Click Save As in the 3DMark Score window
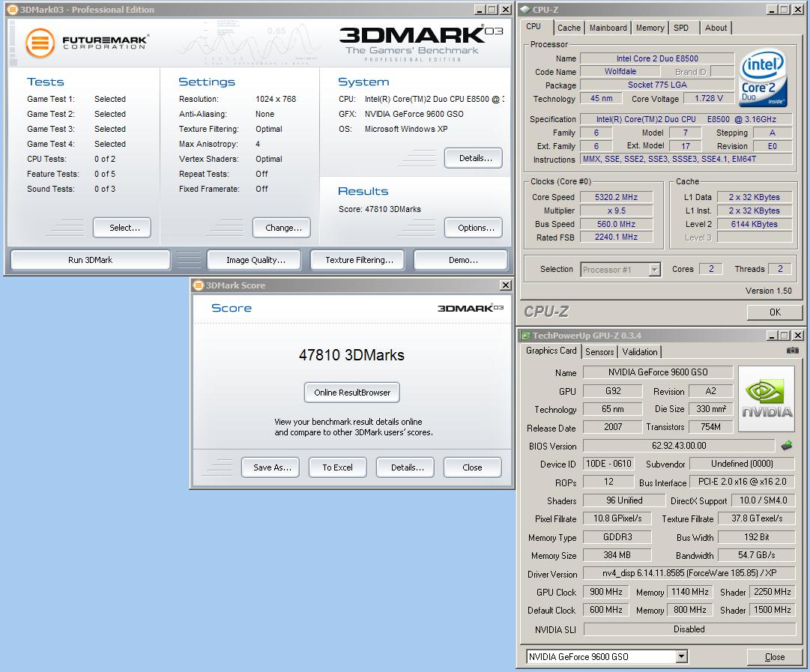The image size is (810, 672). (x=270, y=467)
